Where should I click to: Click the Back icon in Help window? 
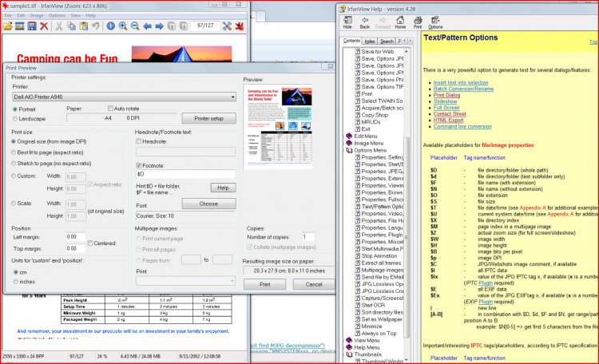pos(365,22)
